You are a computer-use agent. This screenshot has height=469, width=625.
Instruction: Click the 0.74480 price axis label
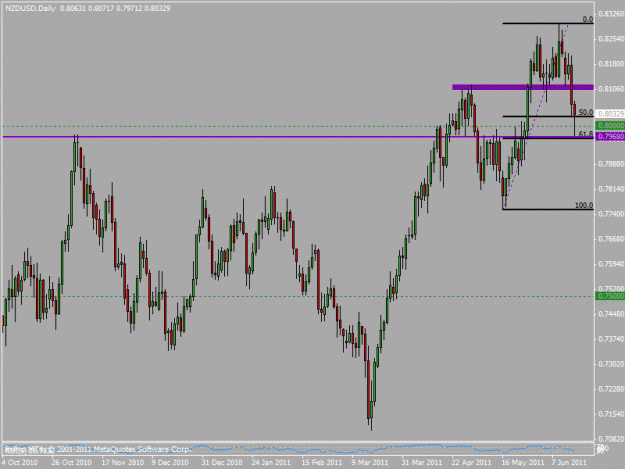point(611,314)
